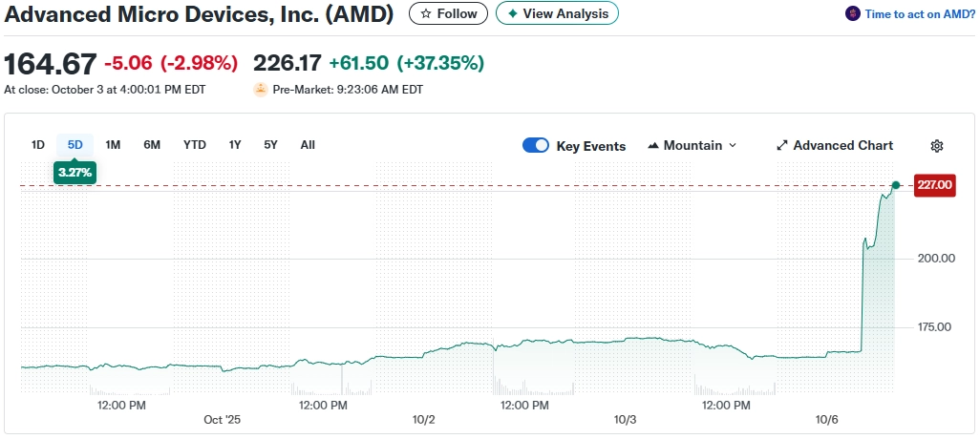Viewport: 980px width, 439px height.
Task: Switch to the 6M range tab
Action: pyautogui.click(x=152, y=145)
